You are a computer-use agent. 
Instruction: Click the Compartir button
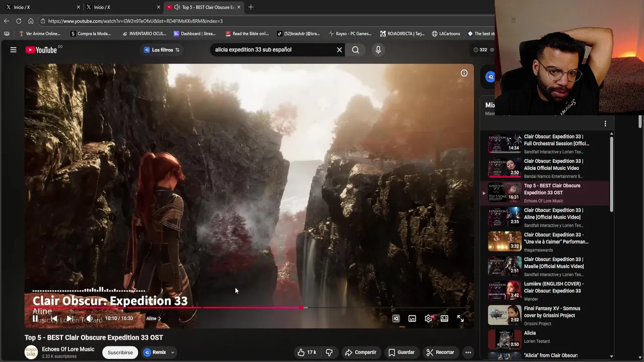coord(360,352)
